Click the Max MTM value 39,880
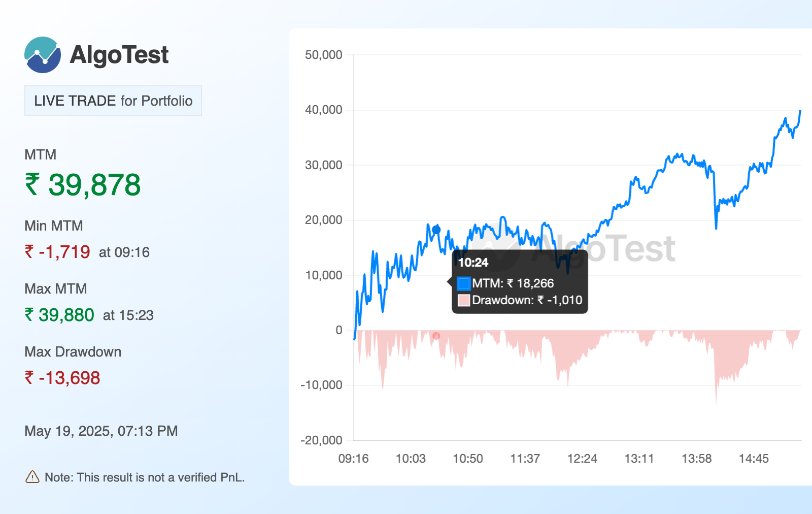812x514 pixels. pyautogui.click(x=59, y=315)
